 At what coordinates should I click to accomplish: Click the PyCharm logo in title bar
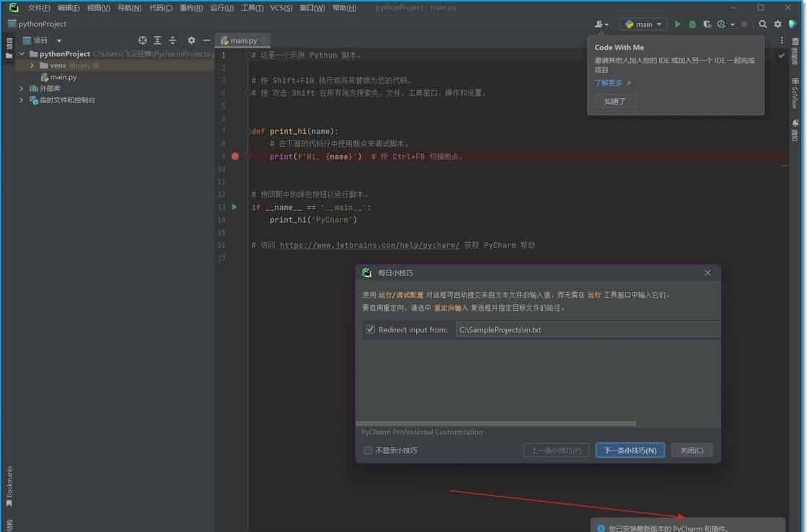(x=14, y=8)
